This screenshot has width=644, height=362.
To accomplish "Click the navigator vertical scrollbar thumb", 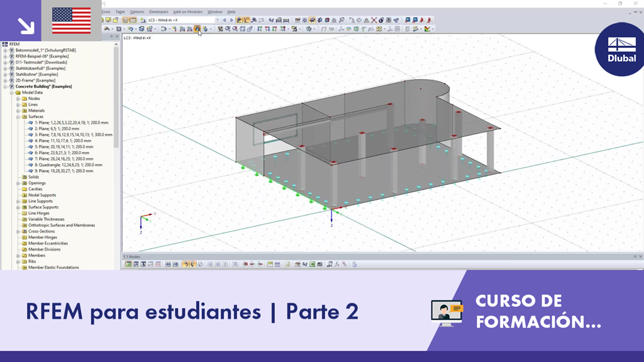I will [116, 96].
